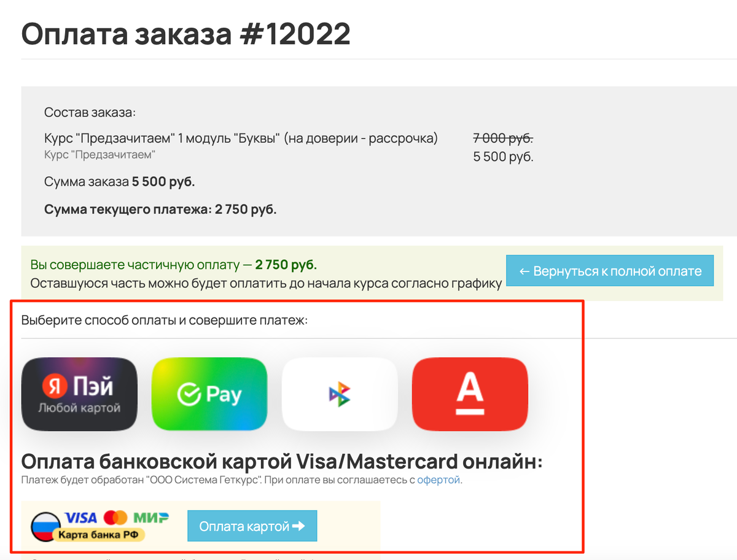Click the green МИР card logo
The width and height of the screenshot is (737, 560).
tap(151, 517)
